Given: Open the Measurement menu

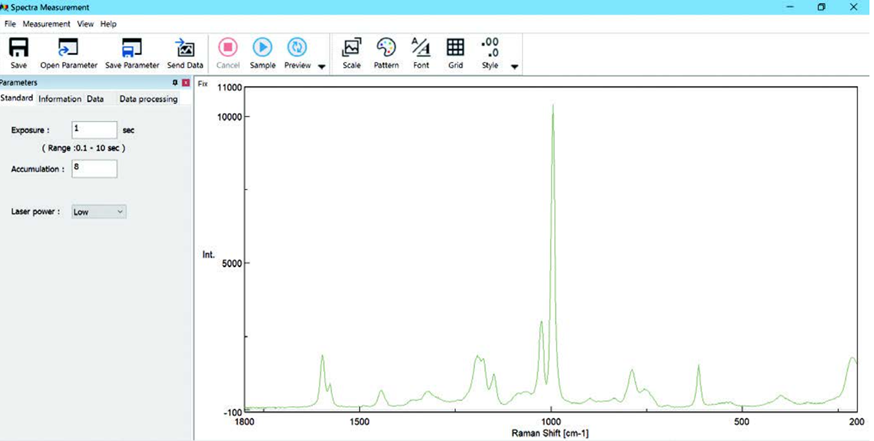Looking at the screenshot, I should point(46,23).
